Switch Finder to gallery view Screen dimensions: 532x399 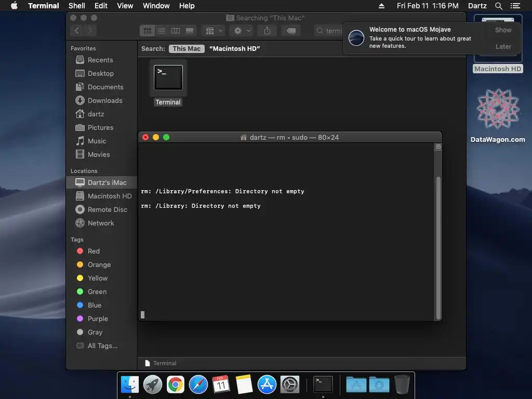click(x=190, y=31)
